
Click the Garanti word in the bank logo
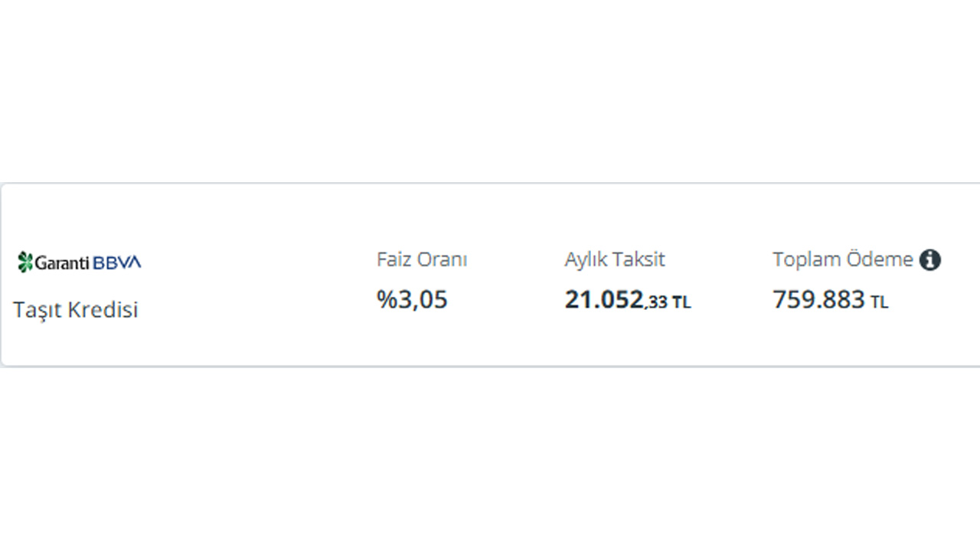coord(63,263)
